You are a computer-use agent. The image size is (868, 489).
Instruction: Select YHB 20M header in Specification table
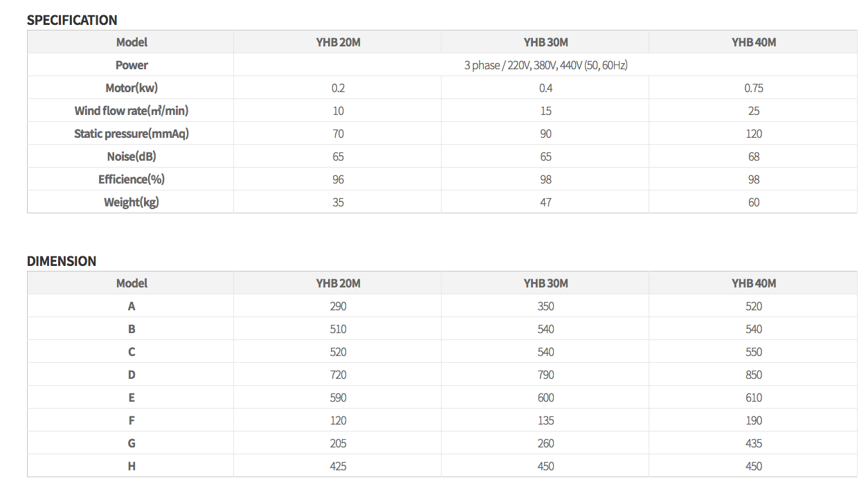(x=338, y=42)
